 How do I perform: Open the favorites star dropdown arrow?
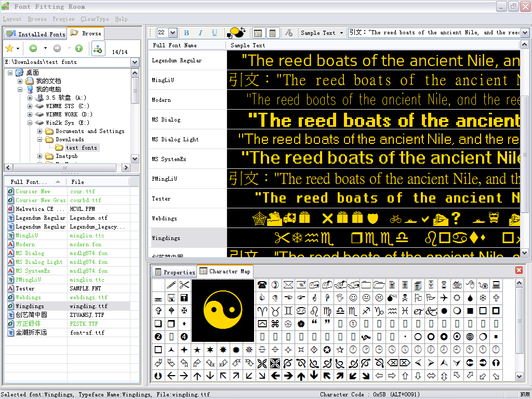(x=18, y=48)
